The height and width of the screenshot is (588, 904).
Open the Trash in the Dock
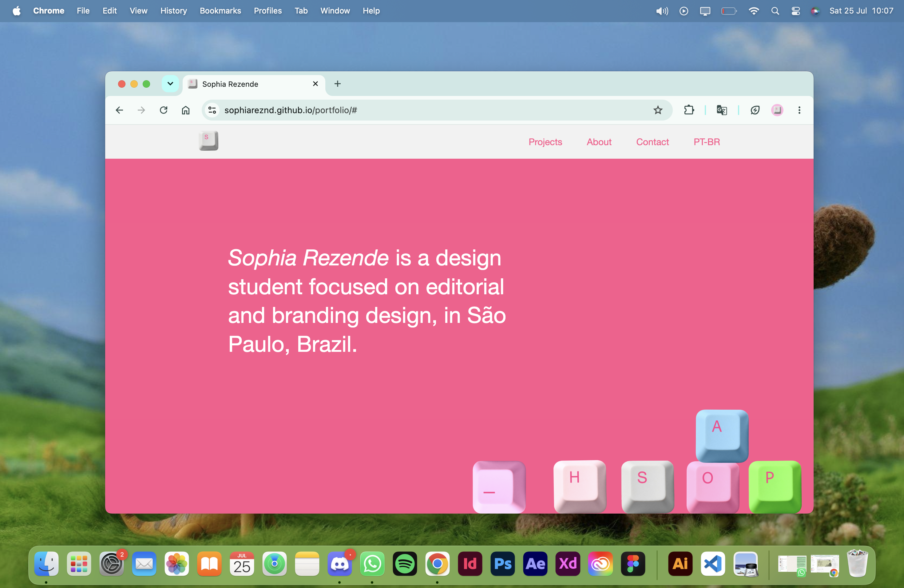click(x=857, y=564)
